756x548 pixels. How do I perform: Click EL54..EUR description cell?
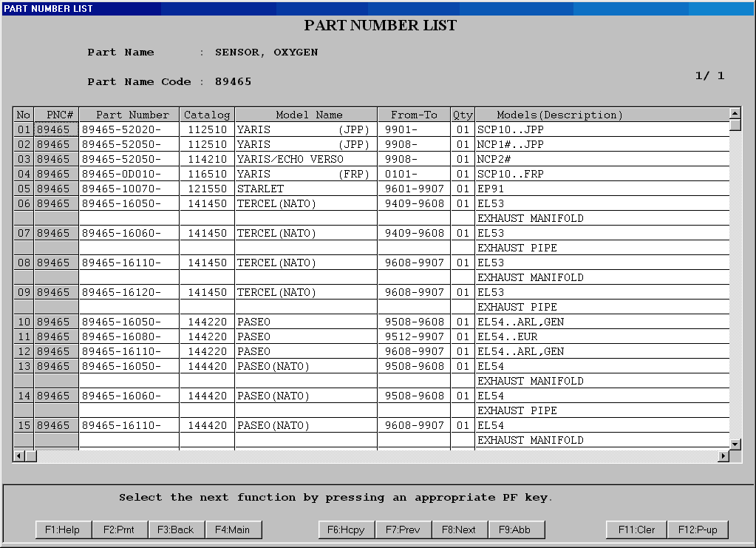602,336
